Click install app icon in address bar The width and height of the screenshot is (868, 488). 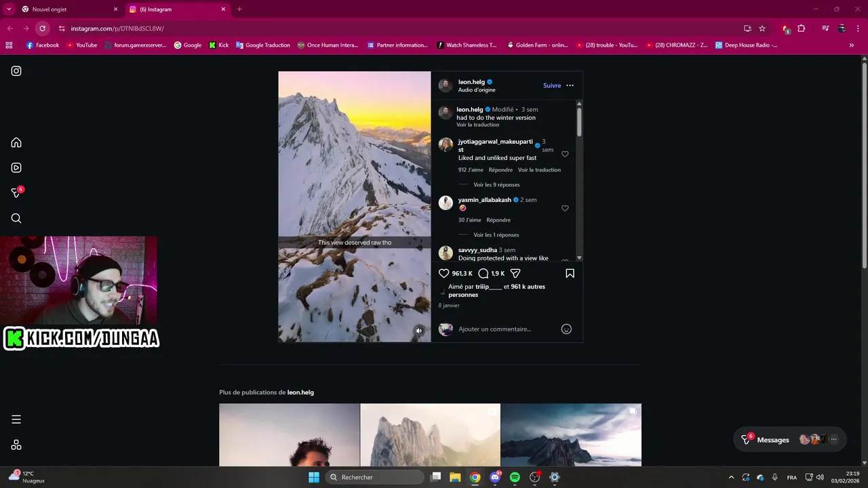747,28
